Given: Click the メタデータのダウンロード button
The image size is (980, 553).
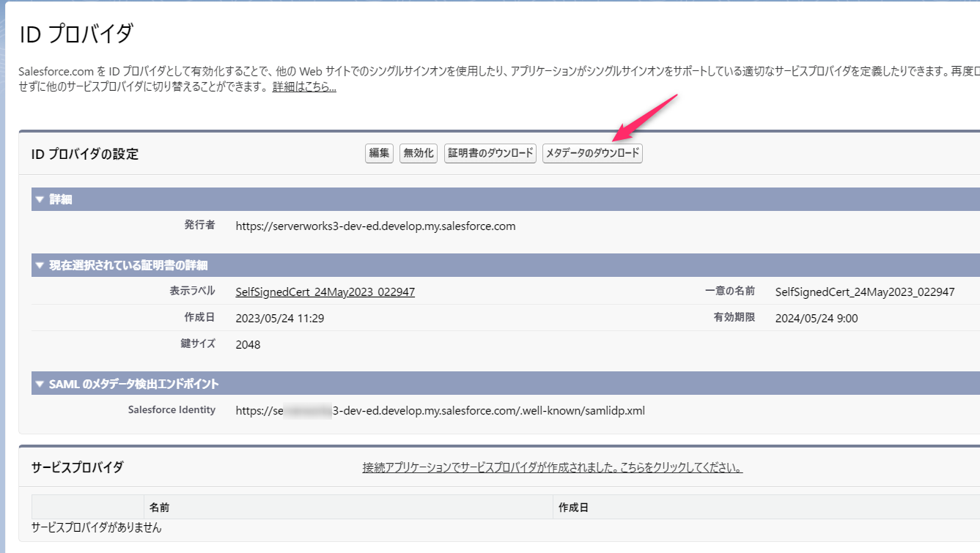Looking at the screenshot, I should pos(592,154).
